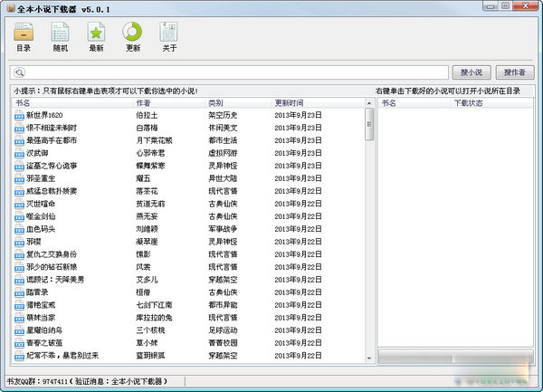Click the file icon beside 新世界1620
The width and height of the screenshot is (543, 392).
tap(19, 115)
